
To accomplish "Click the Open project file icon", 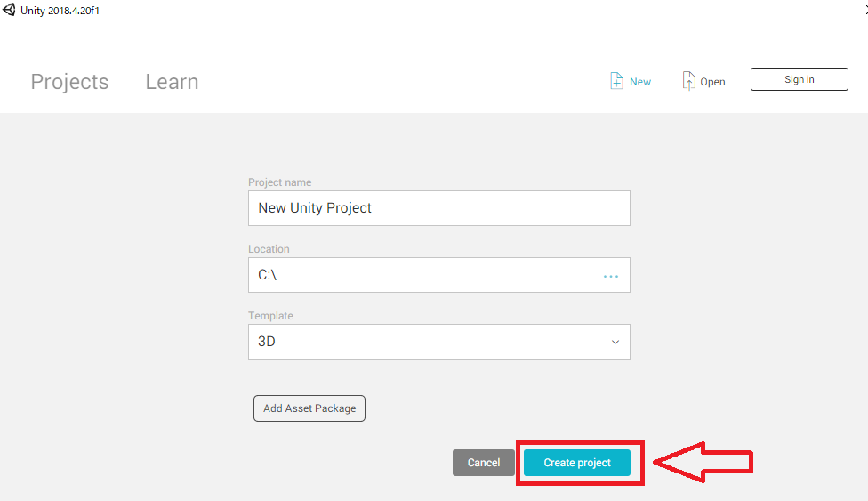I will pos(688,81).
